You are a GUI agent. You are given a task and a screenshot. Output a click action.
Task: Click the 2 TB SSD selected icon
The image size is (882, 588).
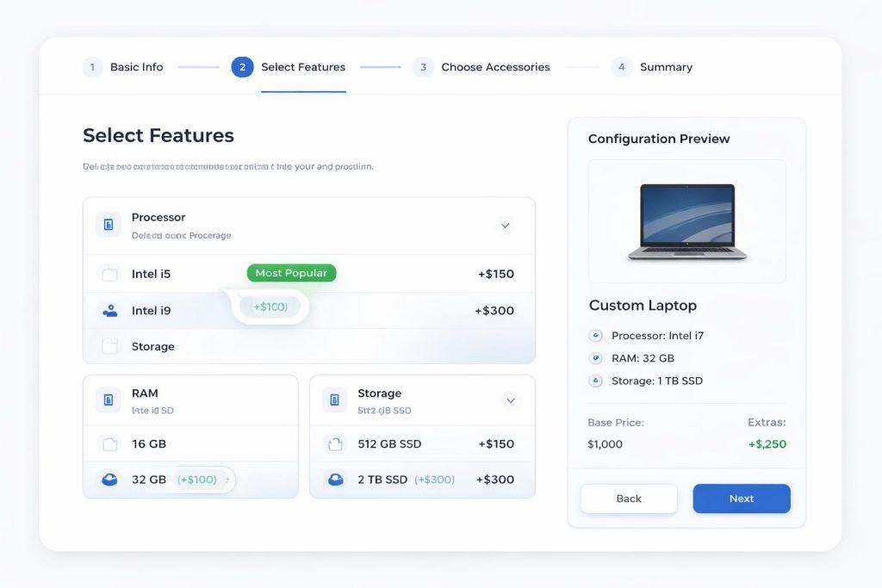click(335, 480)
